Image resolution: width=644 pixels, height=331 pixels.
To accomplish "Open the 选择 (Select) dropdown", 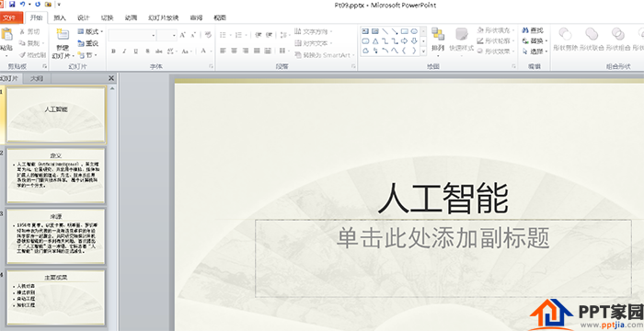I will (x=535, y=51).
